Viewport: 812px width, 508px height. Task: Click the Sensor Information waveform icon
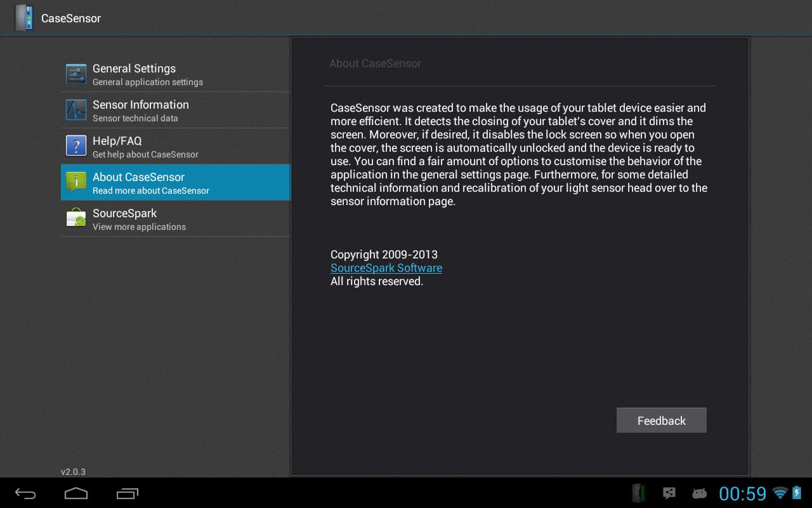pyautogui.click(x=76, y=110)
